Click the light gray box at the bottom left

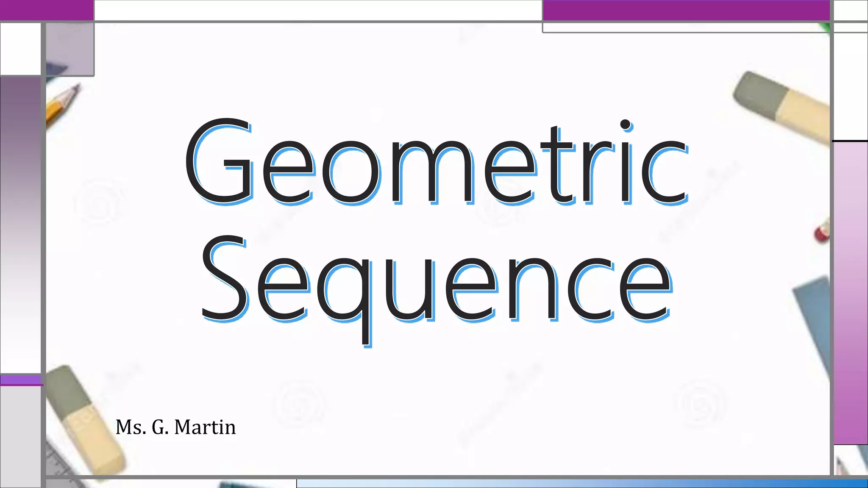click(x=20, y=436)
